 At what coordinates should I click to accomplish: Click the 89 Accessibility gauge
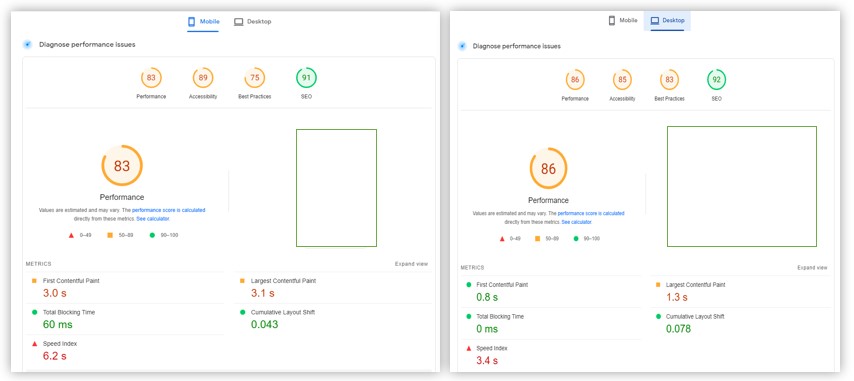203,78
